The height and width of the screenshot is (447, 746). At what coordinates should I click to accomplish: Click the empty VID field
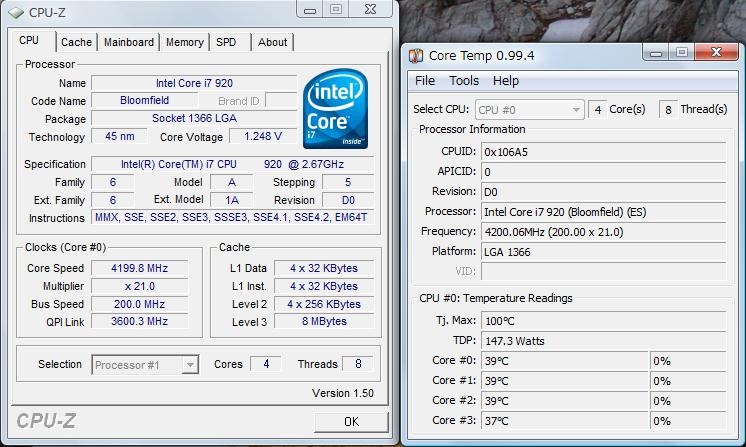[x=603, y=272]
